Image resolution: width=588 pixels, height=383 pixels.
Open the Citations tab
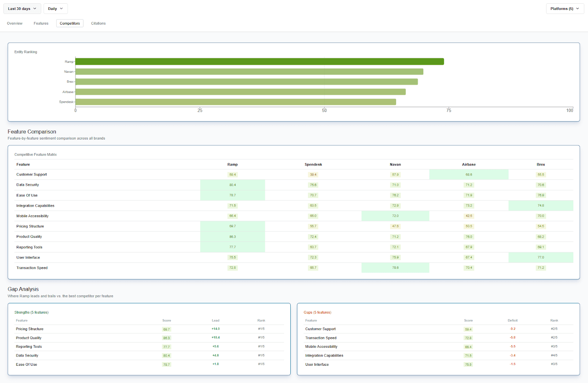click(98, 23)
